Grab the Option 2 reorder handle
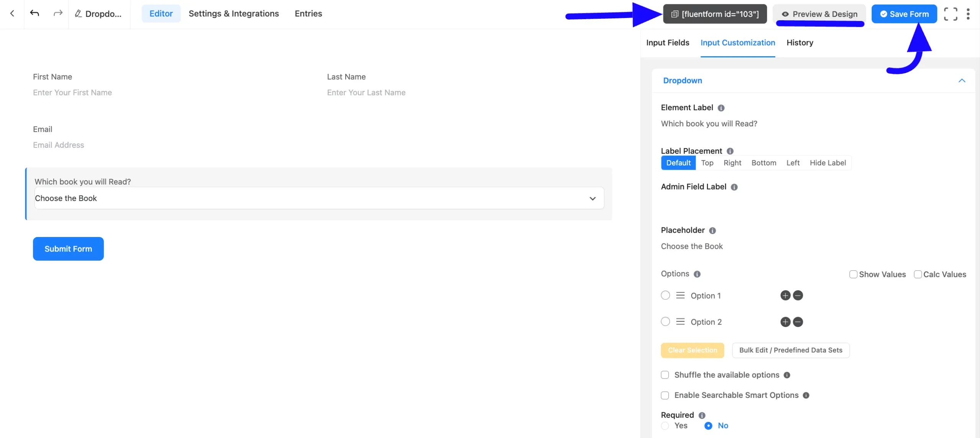The image size is (980, 438). 680,322
